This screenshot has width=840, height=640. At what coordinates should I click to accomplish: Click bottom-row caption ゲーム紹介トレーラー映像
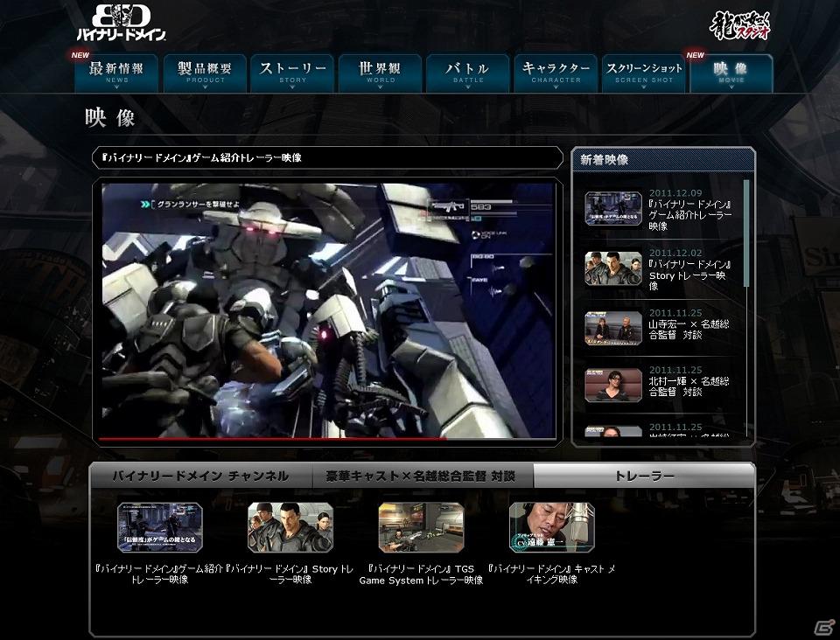(159, 574)
